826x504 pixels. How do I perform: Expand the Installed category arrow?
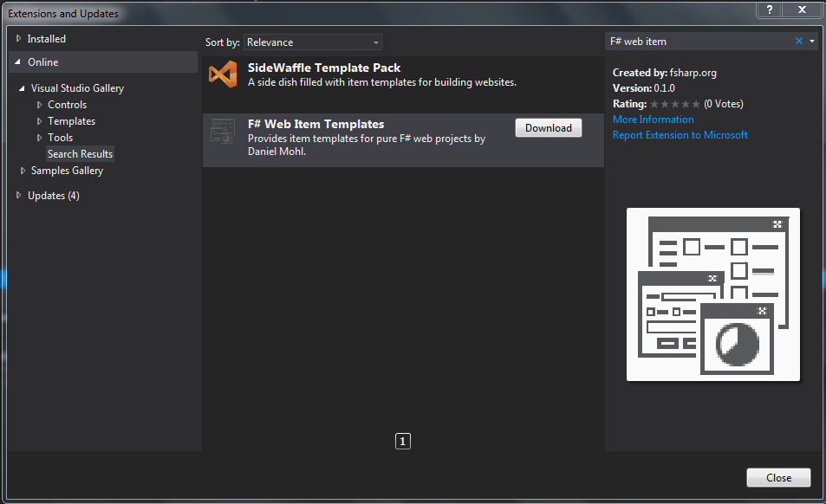[18, 38]
